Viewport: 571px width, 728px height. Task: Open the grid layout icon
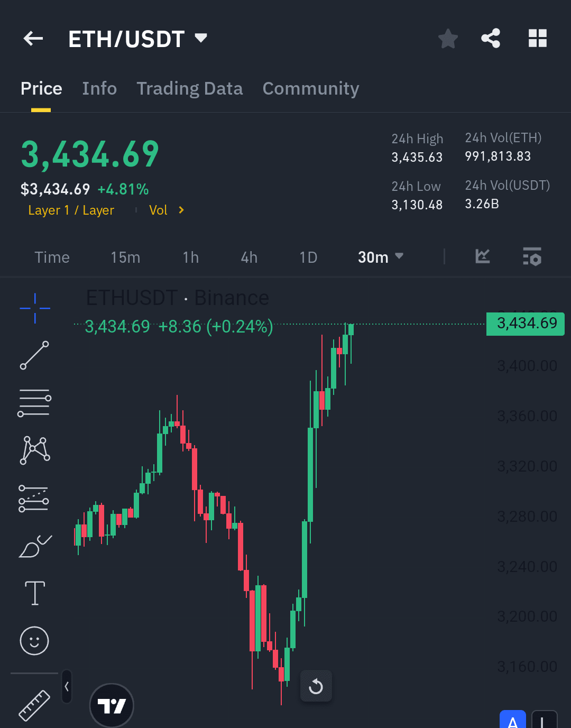[x=538, y=39]
